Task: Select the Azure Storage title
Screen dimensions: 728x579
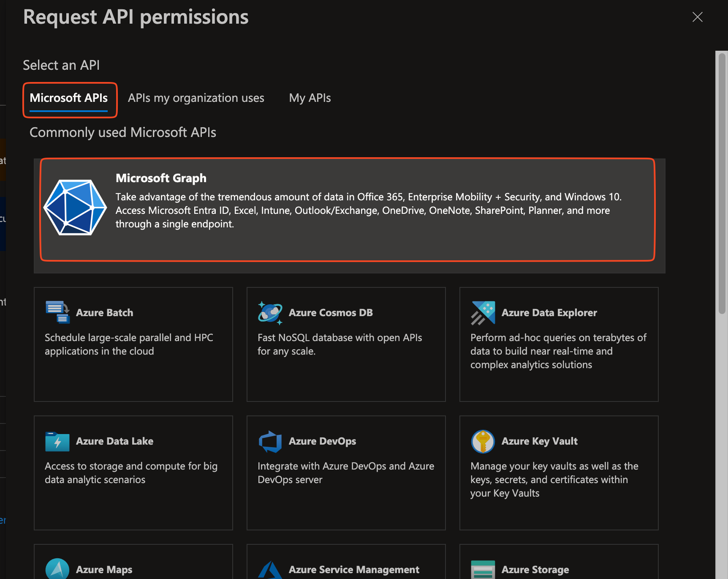Action: click(x=535, y=570)
